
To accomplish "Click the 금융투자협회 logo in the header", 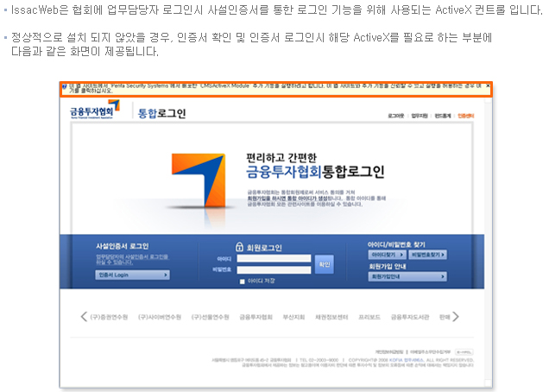I will click(95, 110).
